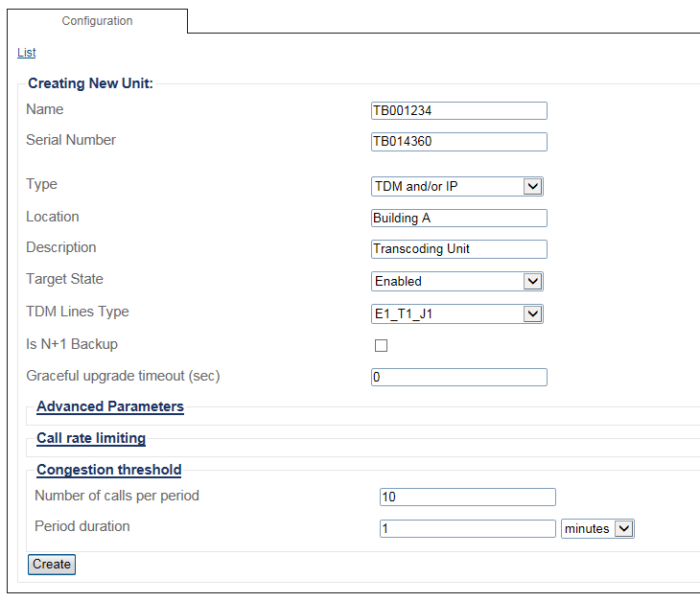The image size is (700, 602).
Task: Enable the Is N+1 Backup checkbox
Action: (x=381, y=345)
